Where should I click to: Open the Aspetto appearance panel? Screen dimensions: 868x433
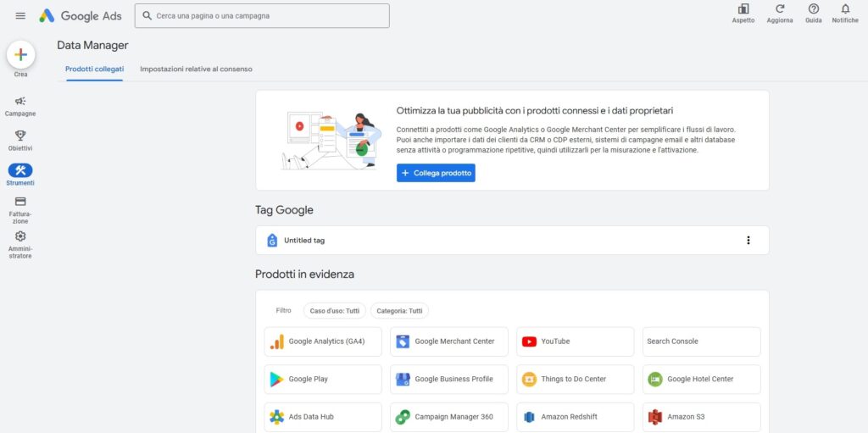[743, 9]
